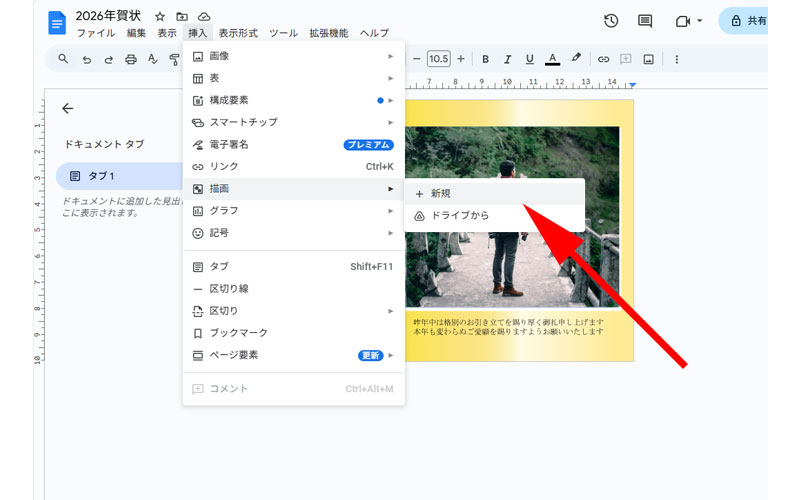
Task: Click the undo arrow in toolbar
Action: tap(87, 59)
